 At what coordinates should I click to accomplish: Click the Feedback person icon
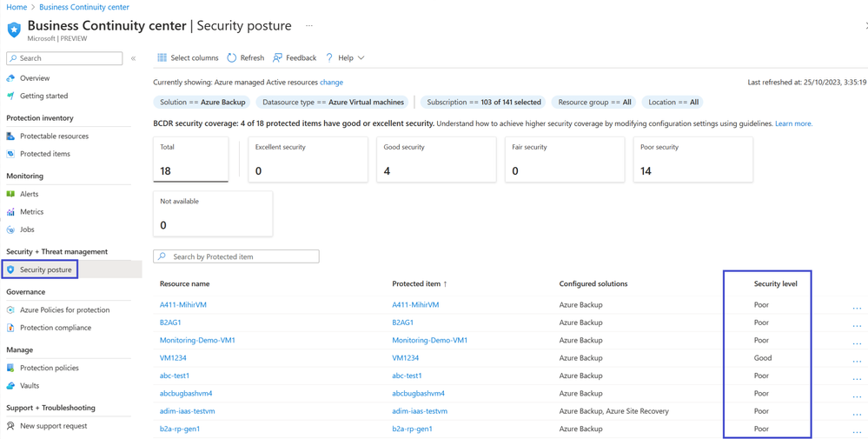tap(277, 57)
